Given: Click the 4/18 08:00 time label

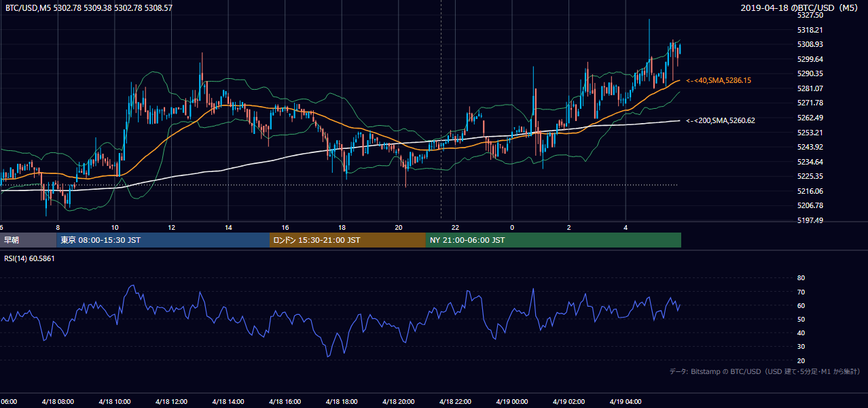Looking at the screenshot, I should pos(57,402).
